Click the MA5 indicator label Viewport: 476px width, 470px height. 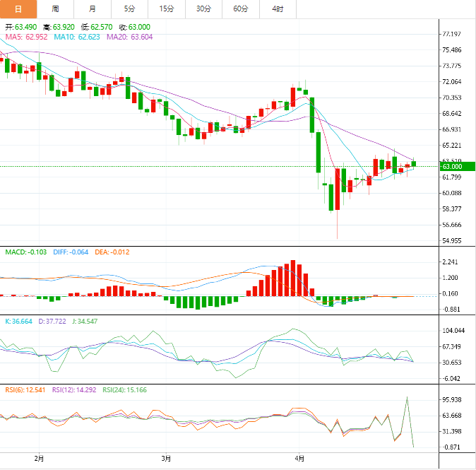(x=26, y=37)
